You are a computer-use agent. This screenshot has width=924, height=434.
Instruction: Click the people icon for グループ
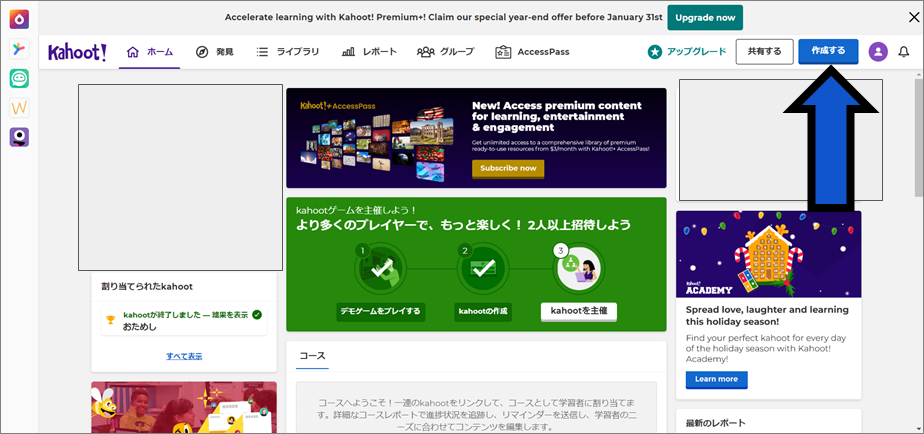(425, 52)
